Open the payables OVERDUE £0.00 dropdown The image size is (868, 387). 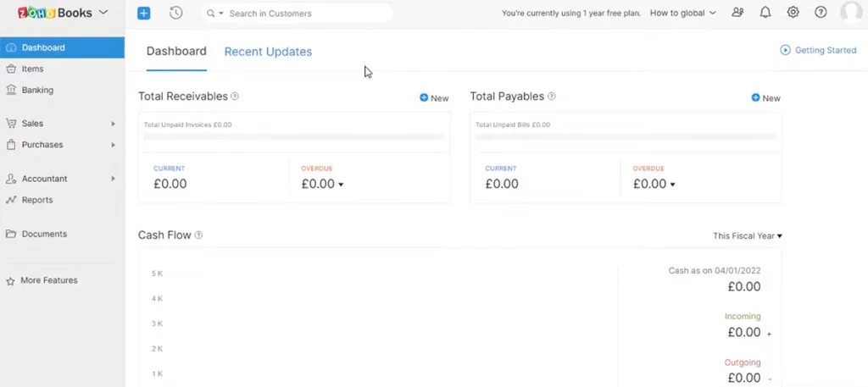(654, 184)
